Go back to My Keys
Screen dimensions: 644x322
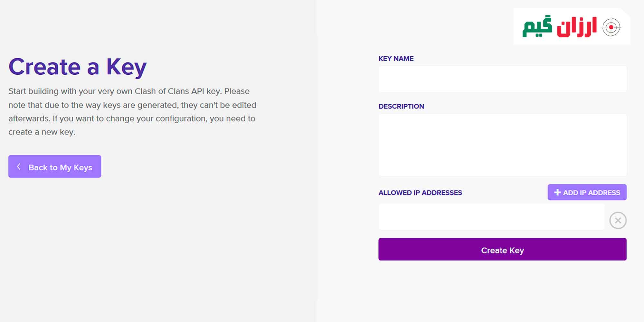pos(60,167)
